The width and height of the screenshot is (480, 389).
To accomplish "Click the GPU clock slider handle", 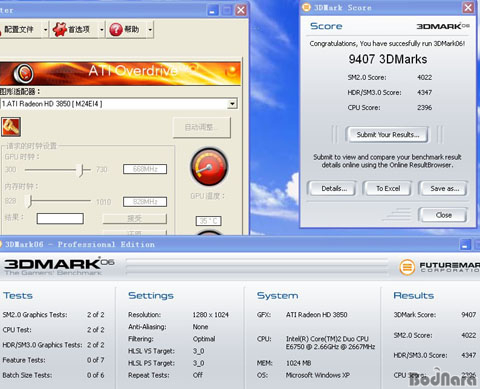I will [x=81, y=170].
